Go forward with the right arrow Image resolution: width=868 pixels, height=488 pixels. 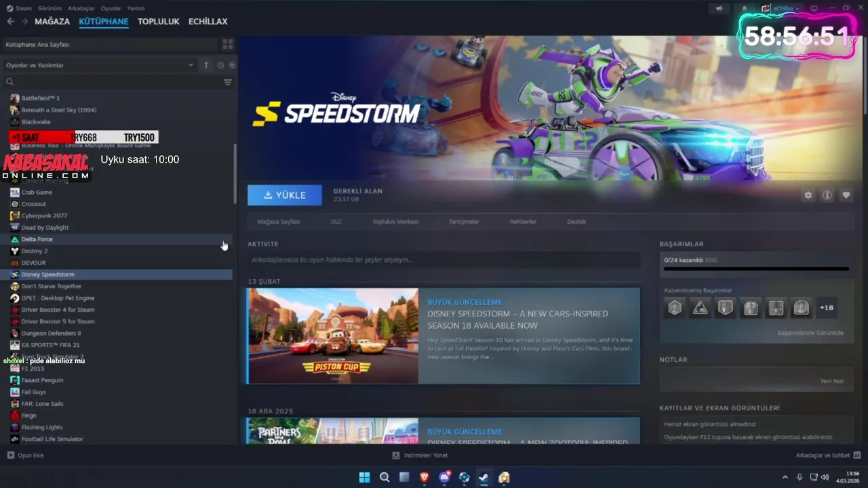click(x=24, y=22)
